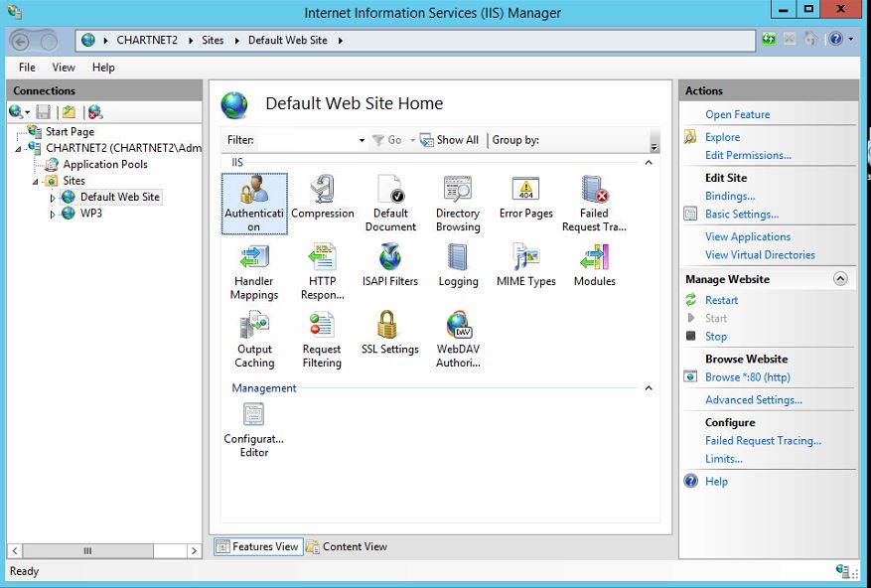The width and height of the screenshot is (871, 588).
Task: Open the Help menu
Action: point(103,68)
